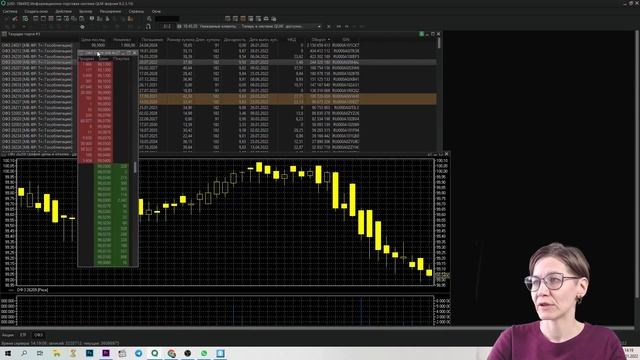Switch to the Акции tab

click(8, 335)
